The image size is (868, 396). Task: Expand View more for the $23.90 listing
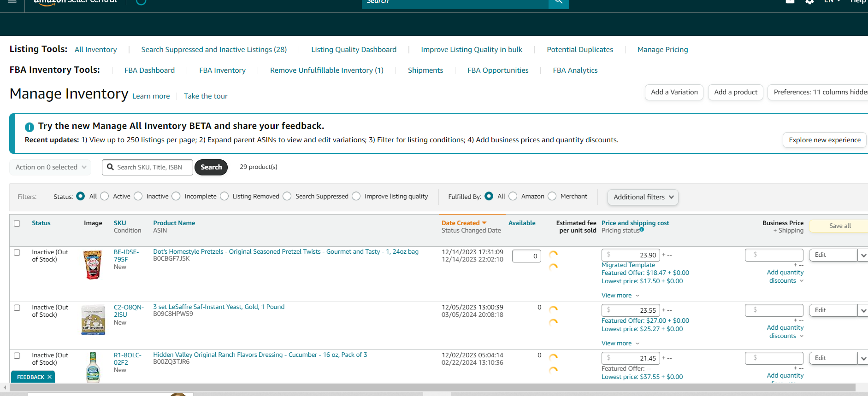coord(620,295)
